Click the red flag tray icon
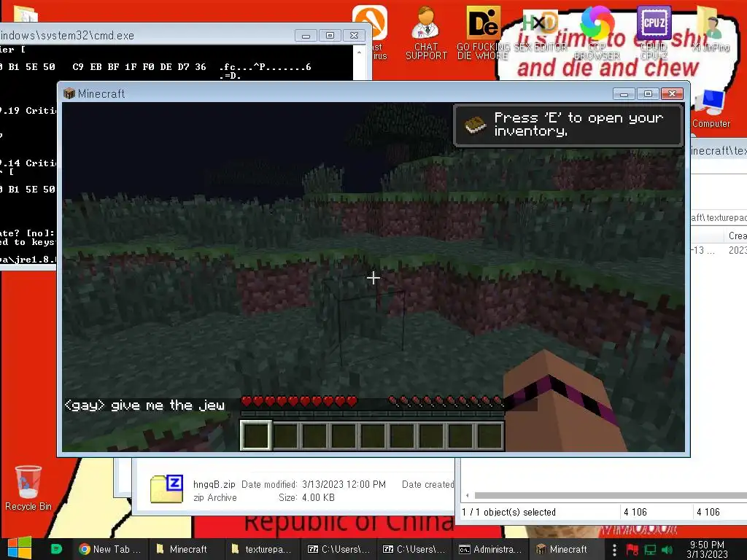Viewport: 747px width, 560px height. [632, 550]
